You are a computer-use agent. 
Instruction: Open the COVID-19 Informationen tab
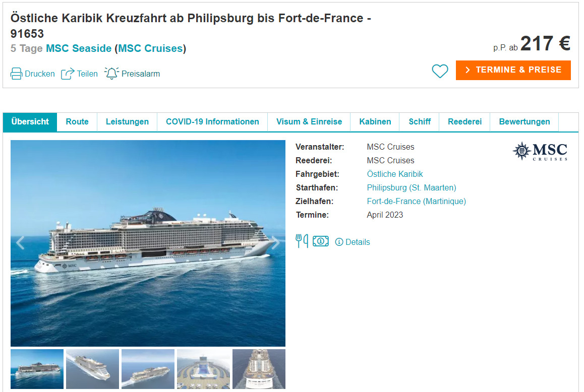(212, 121)
